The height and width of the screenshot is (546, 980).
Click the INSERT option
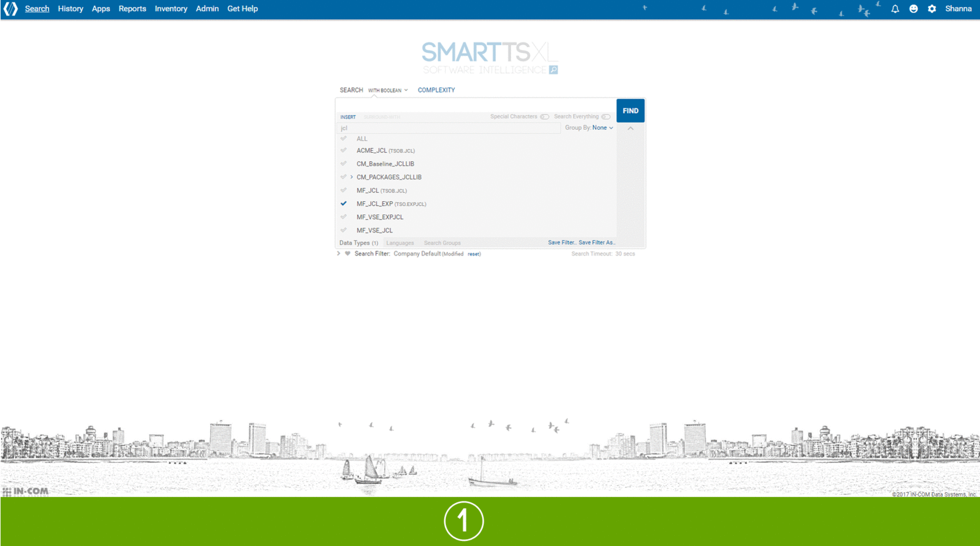pyautogui.click(x=348, y=117)
